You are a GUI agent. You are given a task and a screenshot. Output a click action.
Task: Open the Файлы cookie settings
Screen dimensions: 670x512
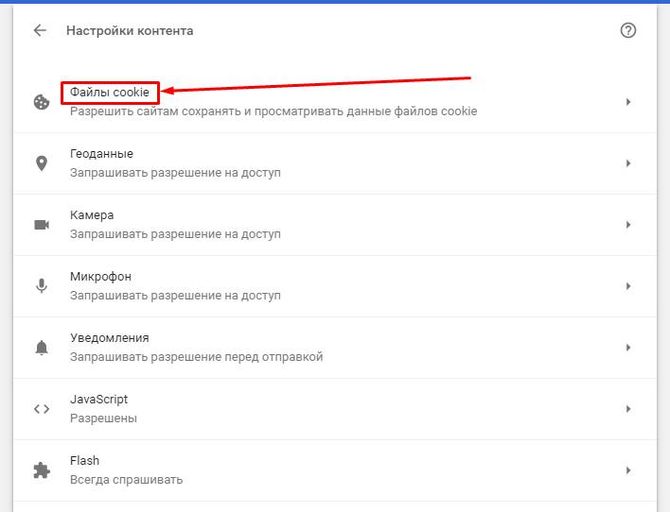[x=335, y=102]
